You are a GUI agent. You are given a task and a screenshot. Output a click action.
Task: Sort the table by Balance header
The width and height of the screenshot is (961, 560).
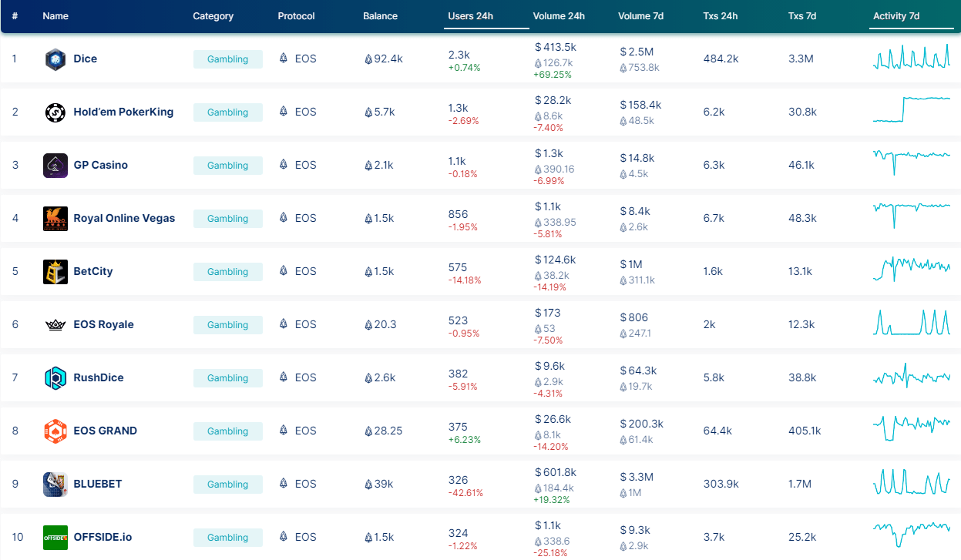coord(380,16)
